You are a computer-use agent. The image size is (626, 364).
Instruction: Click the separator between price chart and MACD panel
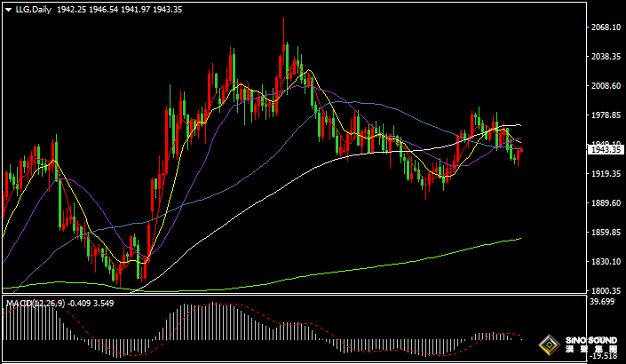(x=293, y=297)
